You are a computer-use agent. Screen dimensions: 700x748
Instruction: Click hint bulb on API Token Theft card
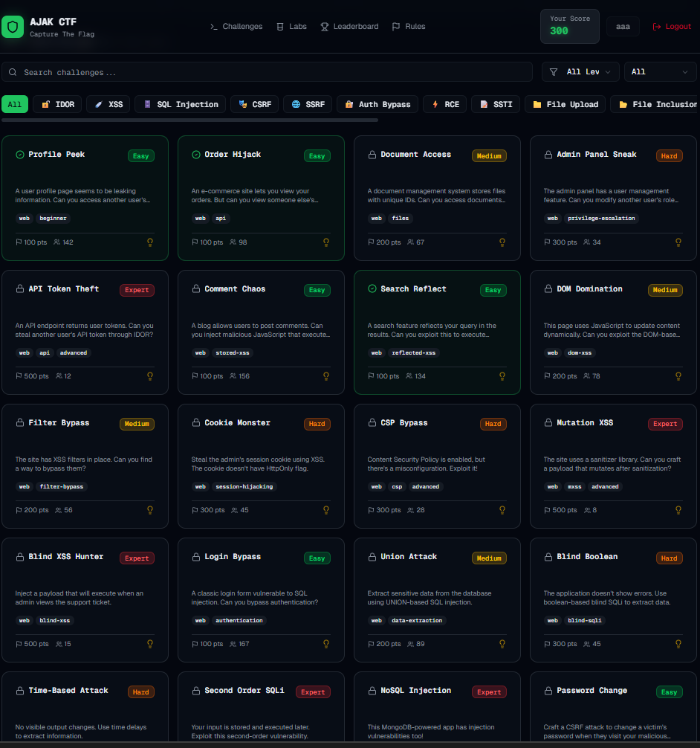point(150,376)
